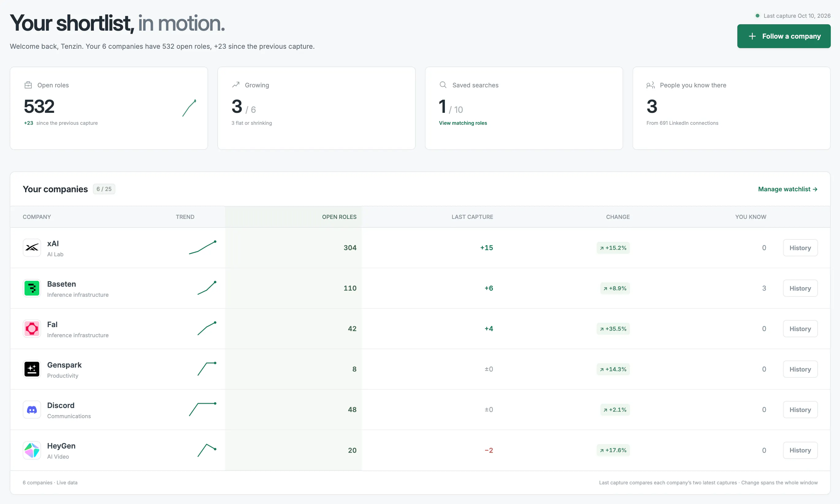This screenshot has width=840, height=504.
Task: Sort by the OPEN ROLES column header
Action: click(x=339, y=217)
